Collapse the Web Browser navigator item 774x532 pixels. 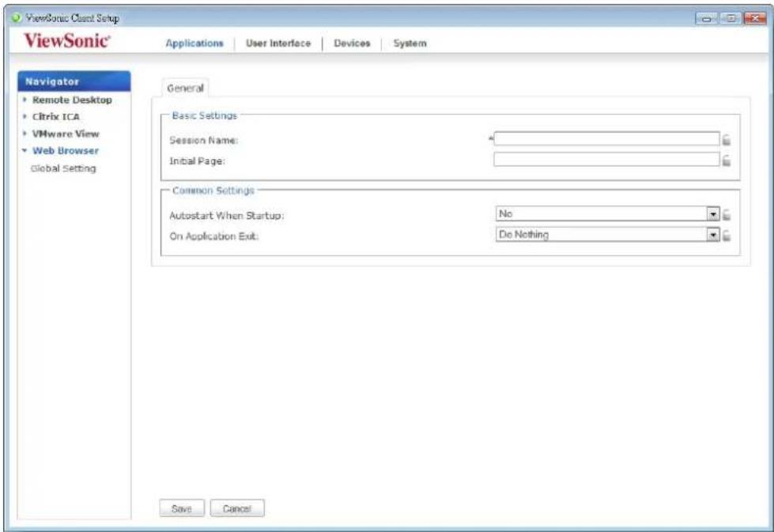[x=65, y=150]
